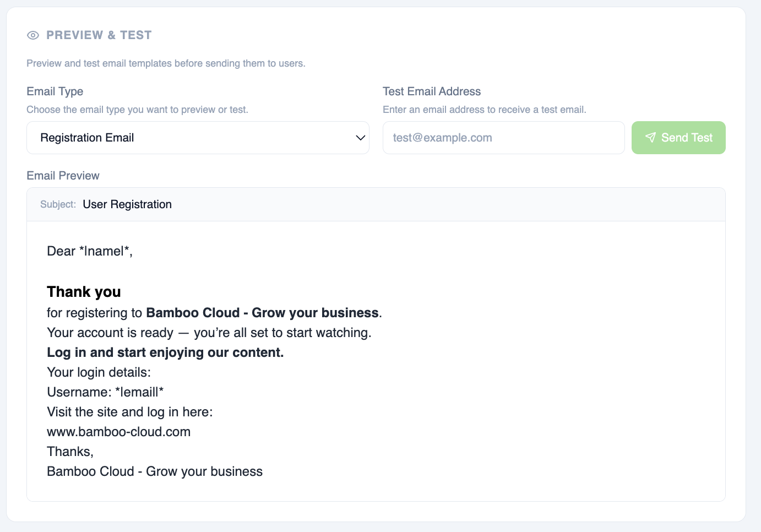Click bold text Log in and start enjoying

coord(165,352)
